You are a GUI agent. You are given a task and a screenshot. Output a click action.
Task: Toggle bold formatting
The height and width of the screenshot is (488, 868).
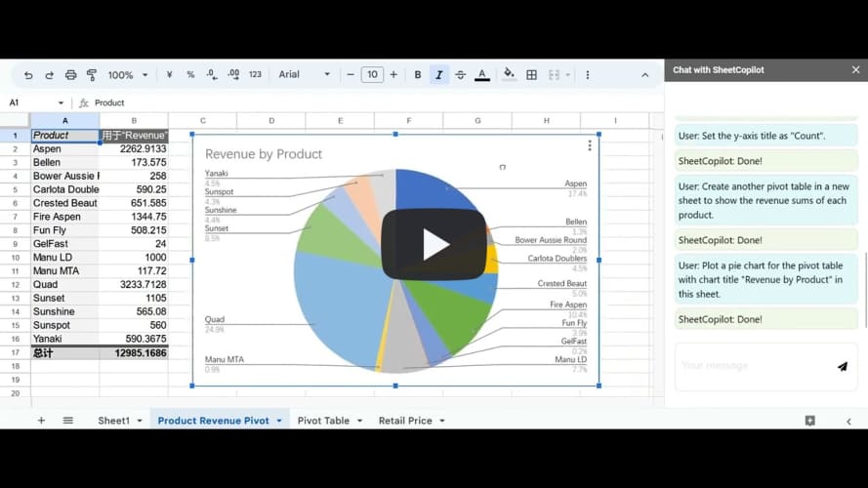click(x=418, y=75)
